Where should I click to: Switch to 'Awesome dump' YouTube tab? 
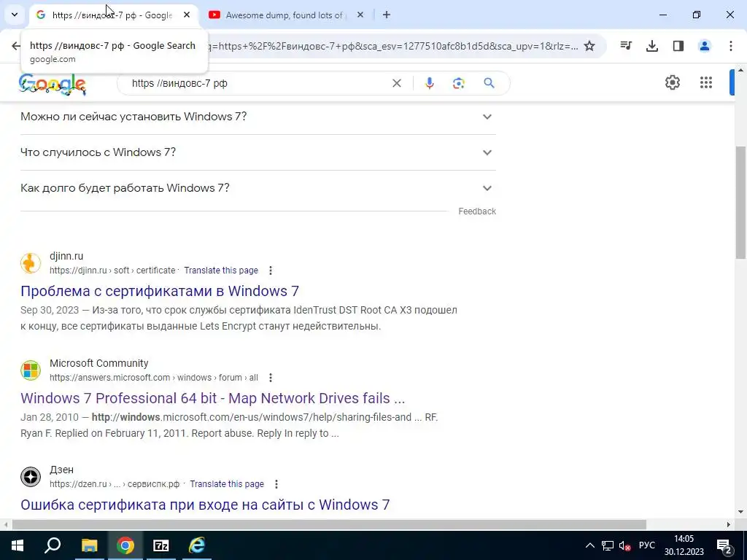(x=286, y=15)
